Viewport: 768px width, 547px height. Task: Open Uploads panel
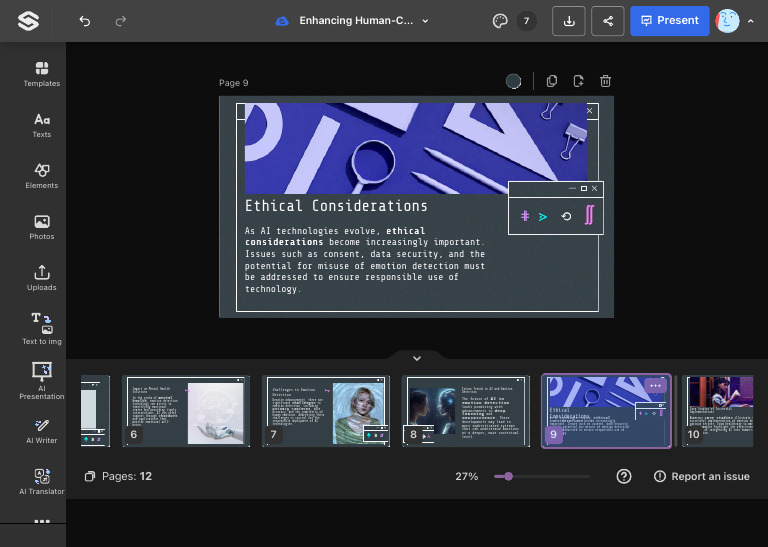pyautogui.click(x=42, y=278)
